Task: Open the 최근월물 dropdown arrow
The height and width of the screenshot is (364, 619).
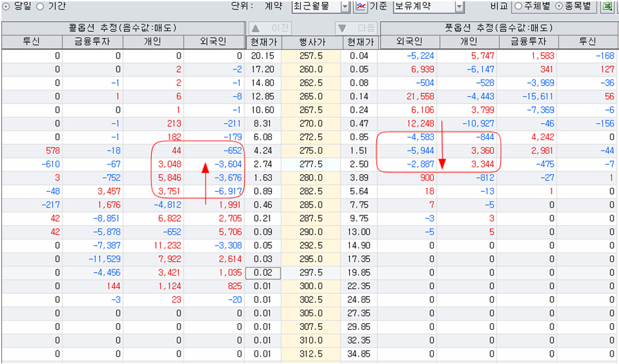Action: pos(345,7)
